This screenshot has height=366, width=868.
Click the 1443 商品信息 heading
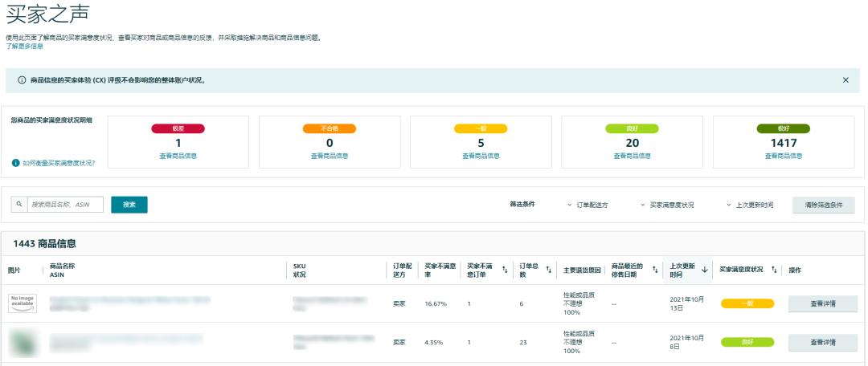click(x=44, y=244)
